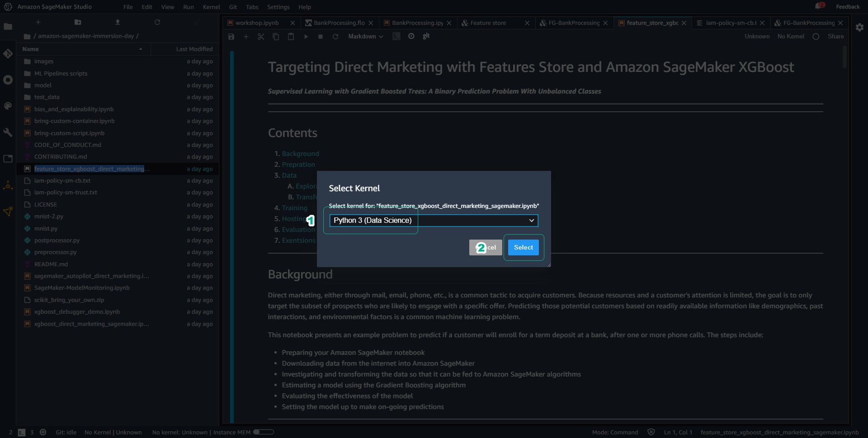
Task: Click the Feedback link
Action: coord(848,7)
